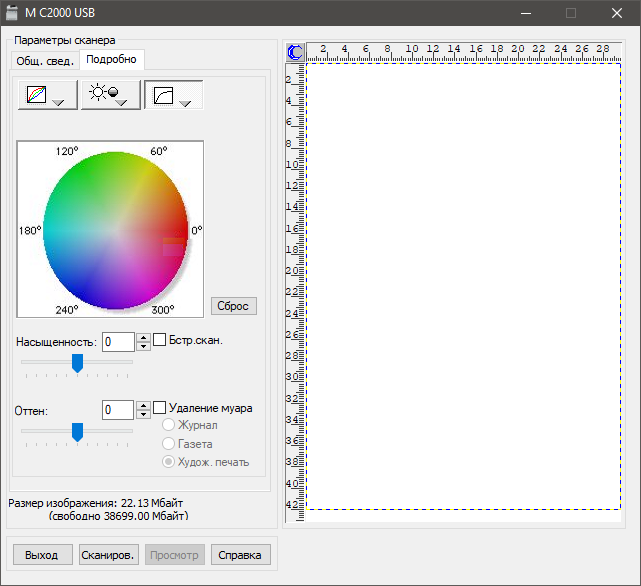Open the color balance curves tool
Screen dimensions: 641x586
(x=46, y=96)
